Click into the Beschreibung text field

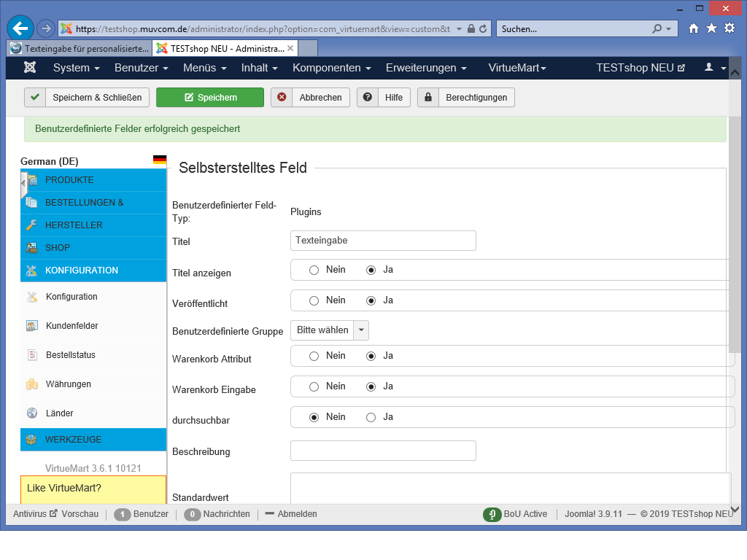coord(383,451)
